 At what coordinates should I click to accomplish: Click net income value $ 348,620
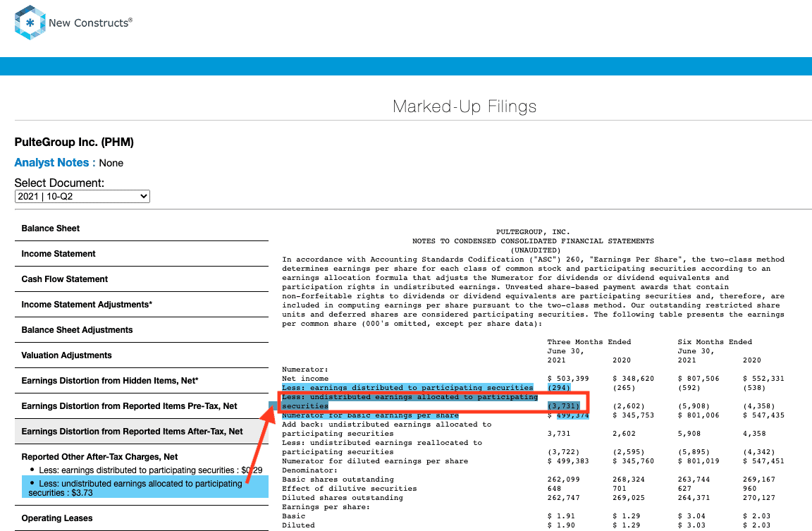pyautogui.click(x=634, y=379)
